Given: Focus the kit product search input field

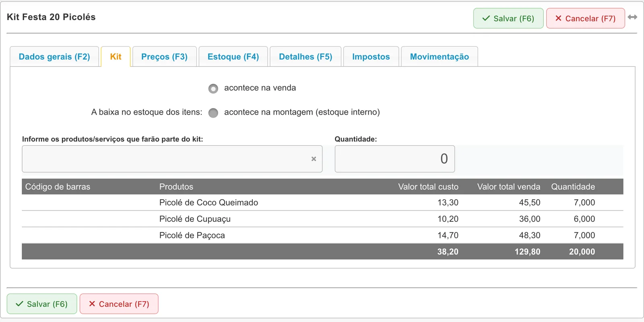Looking at the screenshot, I should 172,159.
